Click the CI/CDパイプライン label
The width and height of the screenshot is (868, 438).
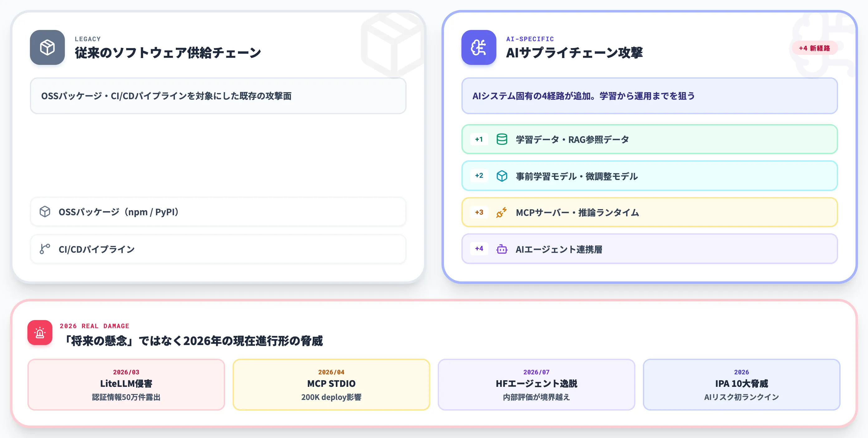tap(97, 249)
